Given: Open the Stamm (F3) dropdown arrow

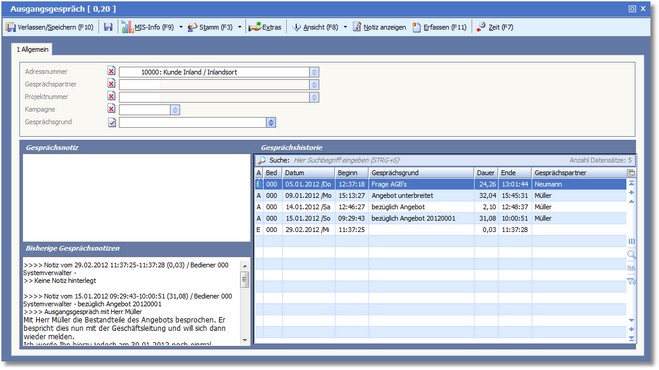Looking at the screenshot, I should click(240, 27).
